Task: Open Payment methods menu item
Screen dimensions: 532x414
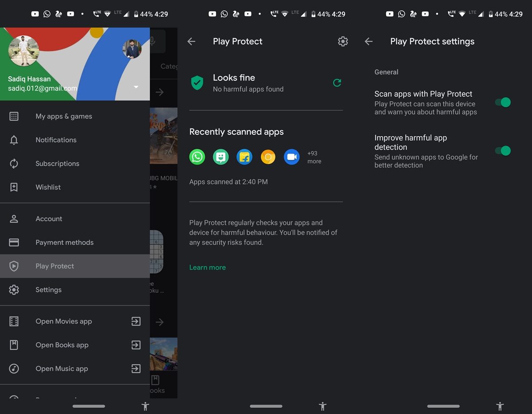Action: point(75,242)
